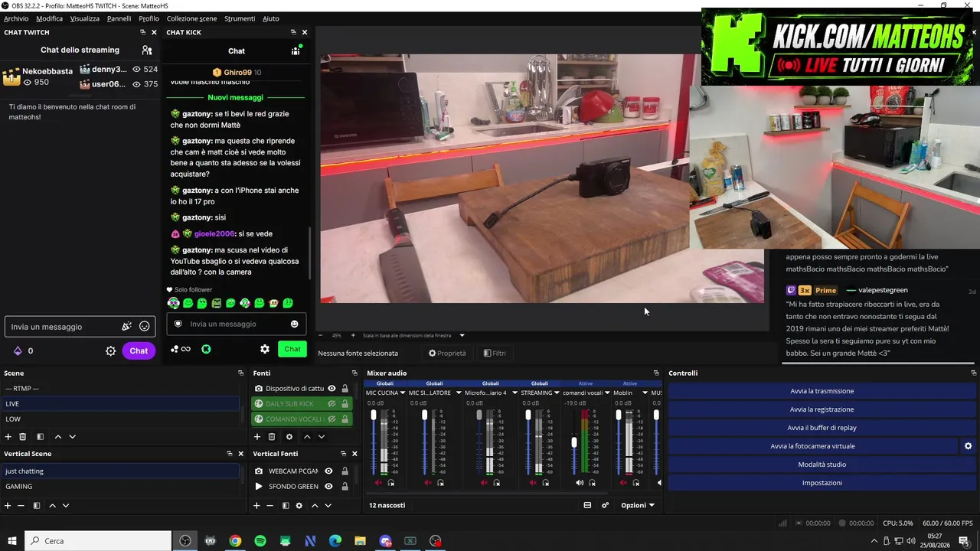Start the replay buffer button
Screen dimensions: 980x551
click(822, 428)
